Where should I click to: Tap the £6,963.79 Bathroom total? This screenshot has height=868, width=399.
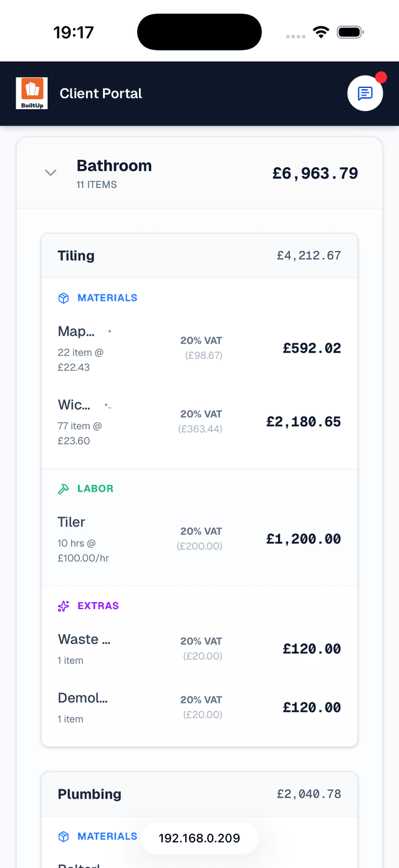tap(315, 173)
